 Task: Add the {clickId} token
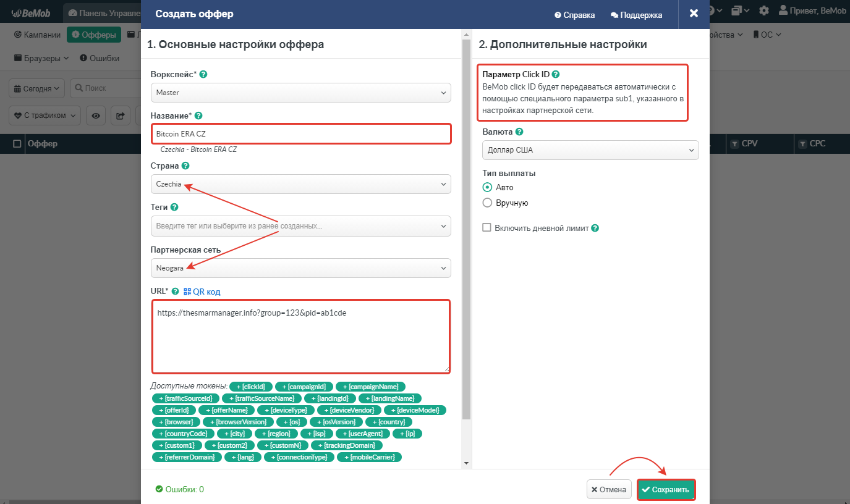252,387
